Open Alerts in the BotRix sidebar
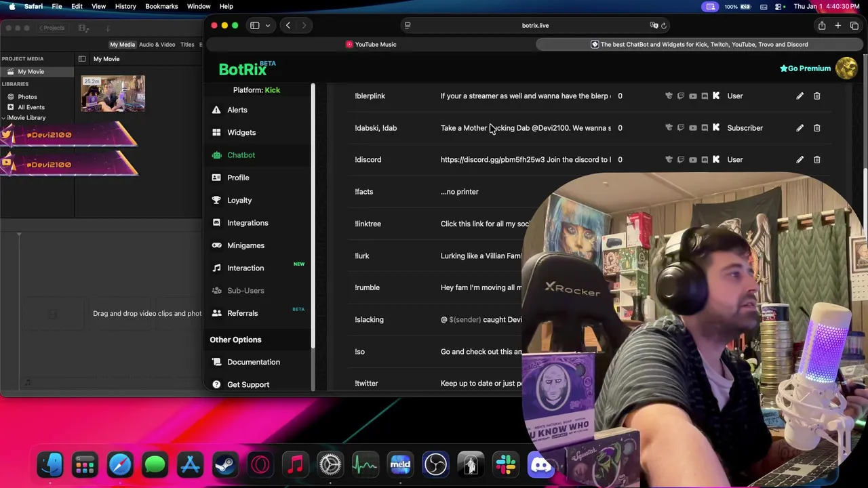This screenshot has width=868, height=488. [237, 110]
